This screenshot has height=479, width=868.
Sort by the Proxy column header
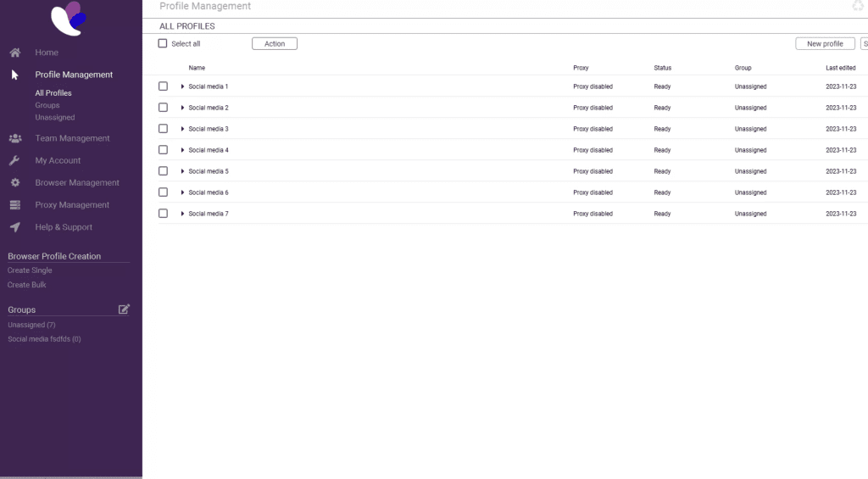coord(581,68)
